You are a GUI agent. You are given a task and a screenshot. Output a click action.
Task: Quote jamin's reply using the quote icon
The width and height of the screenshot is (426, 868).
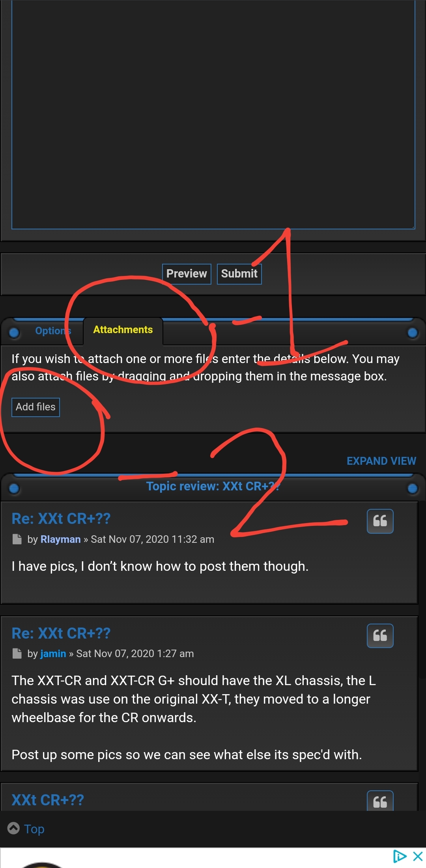tap(380, 635)
